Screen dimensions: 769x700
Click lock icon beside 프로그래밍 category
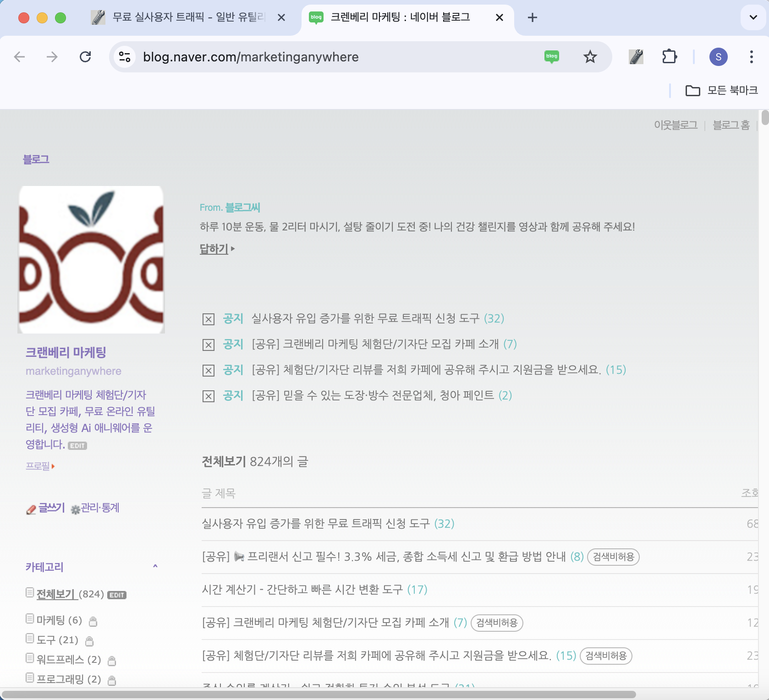coord(112,680)
